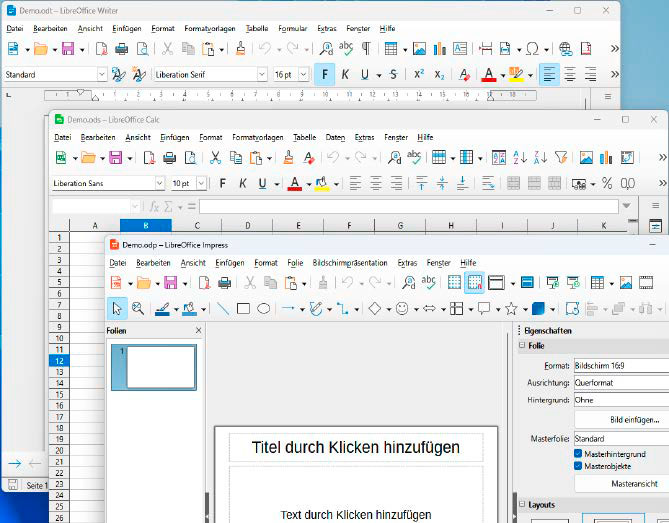Select Rectangle tool in Impress
Screen dimensions: 669x523
click(243, 308)
